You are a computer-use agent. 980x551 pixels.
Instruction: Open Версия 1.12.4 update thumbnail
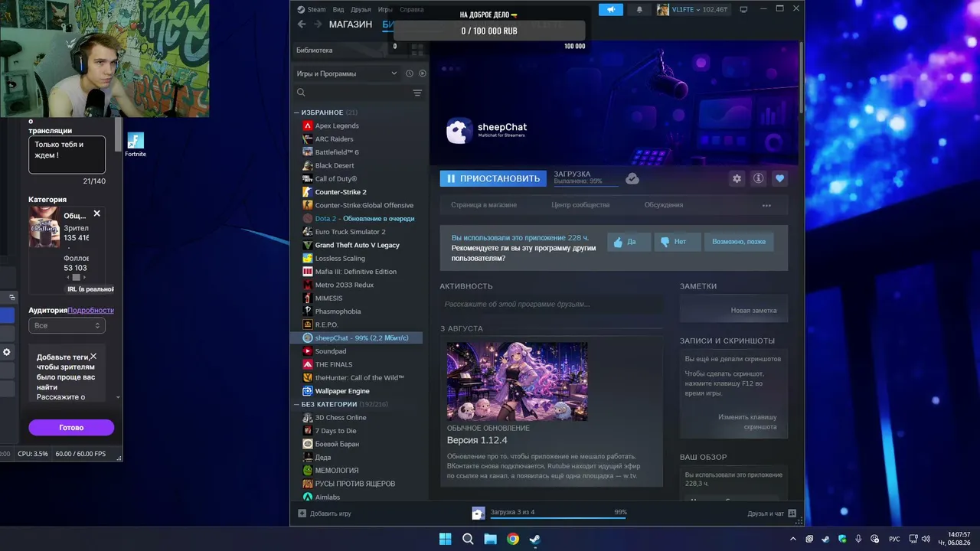[x=518, y=381]
